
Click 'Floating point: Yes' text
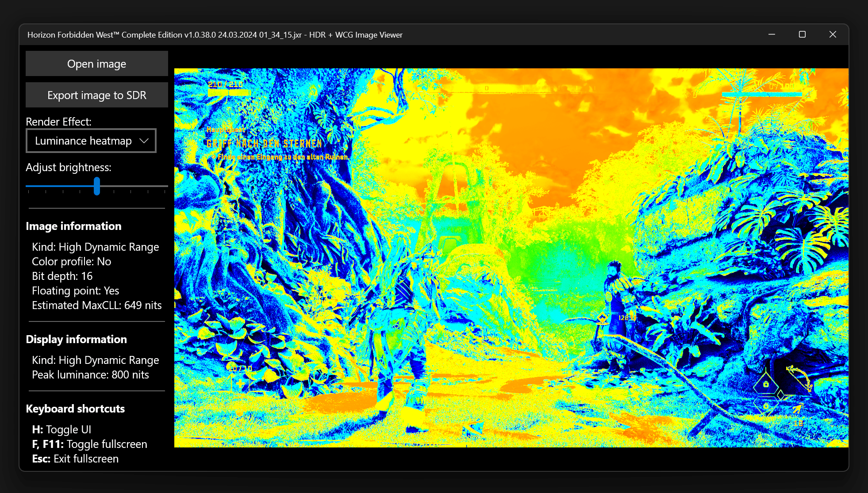pyautogui.click(x=76, y=290)
